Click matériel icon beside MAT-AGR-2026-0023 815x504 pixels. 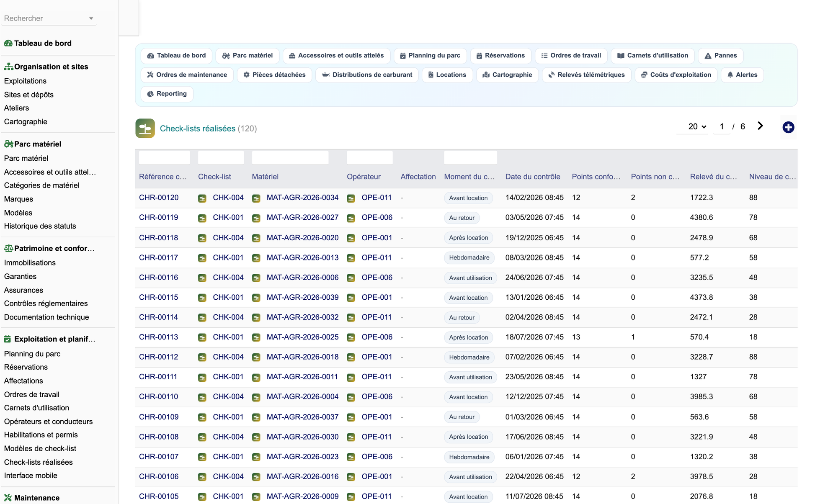(x=256, y=457)
